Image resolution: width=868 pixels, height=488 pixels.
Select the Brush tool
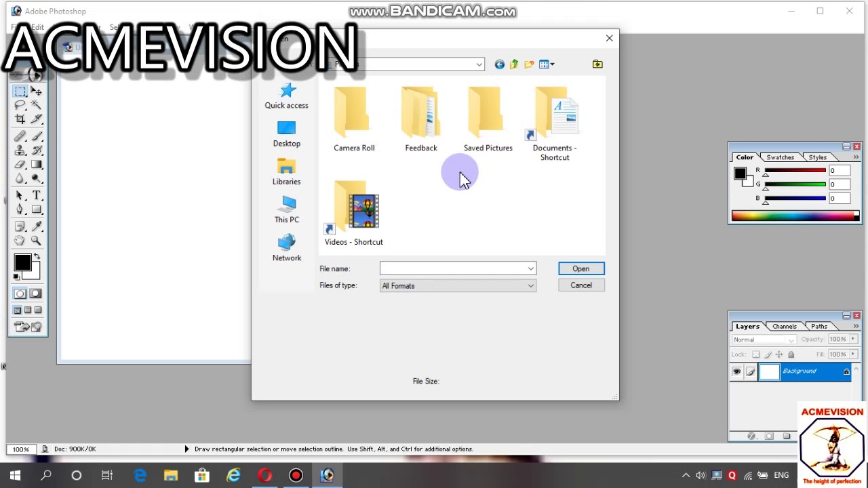pyautogui.click(x=36, y=137)
